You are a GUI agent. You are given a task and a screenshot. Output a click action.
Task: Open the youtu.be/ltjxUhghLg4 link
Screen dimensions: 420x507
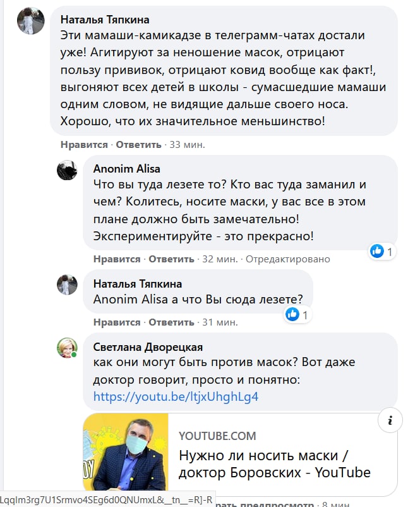pyautogui.click(x=176, y=396)
